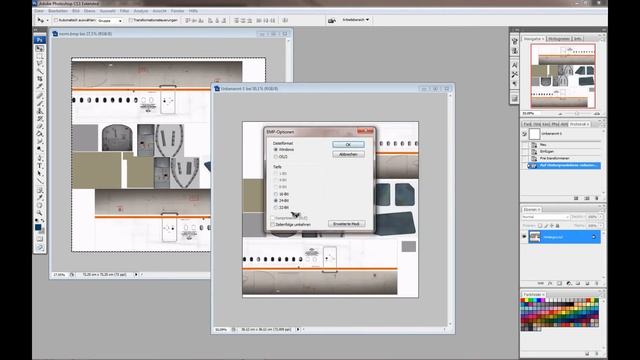Toggle Automatisch auswählen checkbox
The width and height of the screenshot is (640, 360).
tap(56, 20)
